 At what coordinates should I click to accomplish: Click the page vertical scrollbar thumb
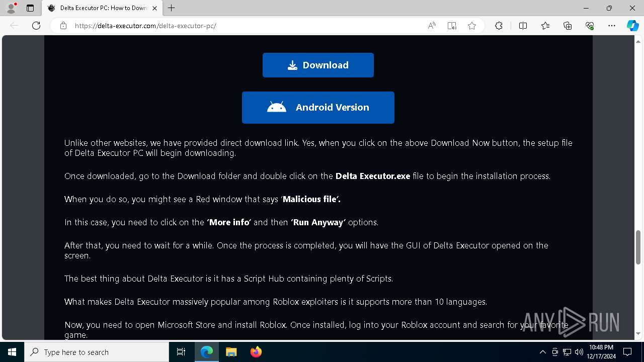638,247
